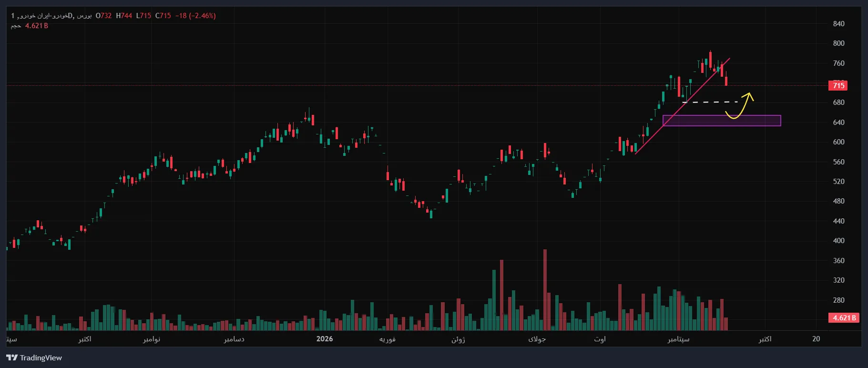The height and width of the screenshot is (368, 868).
Task: Click the جولای label on the time axis
Action: (537, 339)
